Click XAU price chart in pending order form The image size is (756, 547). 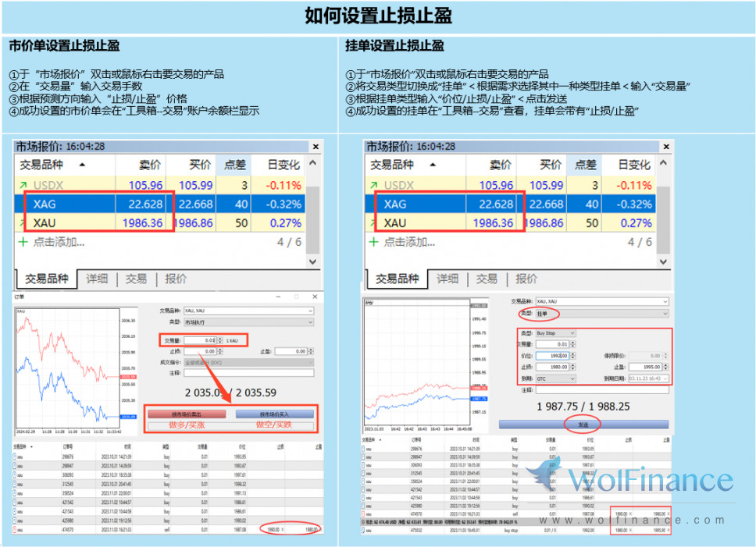coord(418,361)
